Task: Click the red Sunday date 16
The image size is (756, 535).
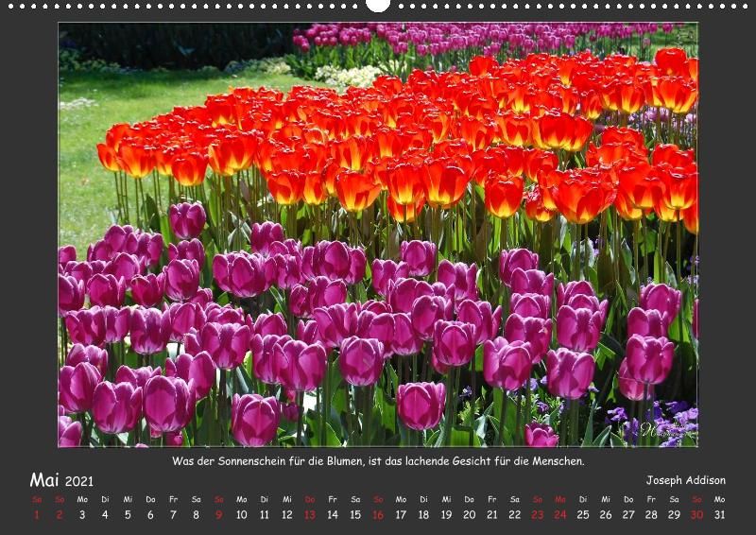Action: 378,515
